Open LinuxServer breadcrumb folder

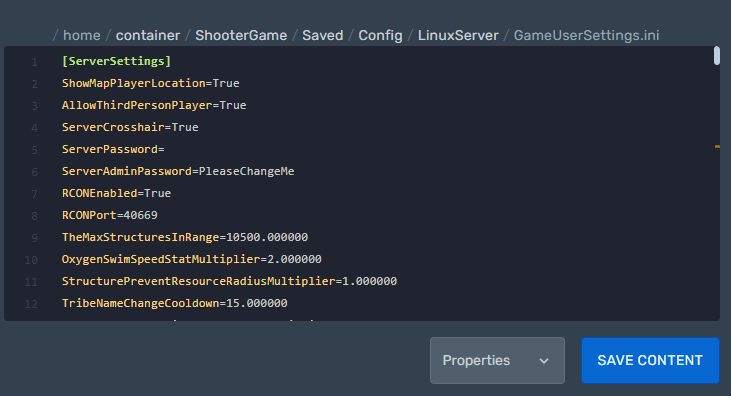[x=458, y=35]
